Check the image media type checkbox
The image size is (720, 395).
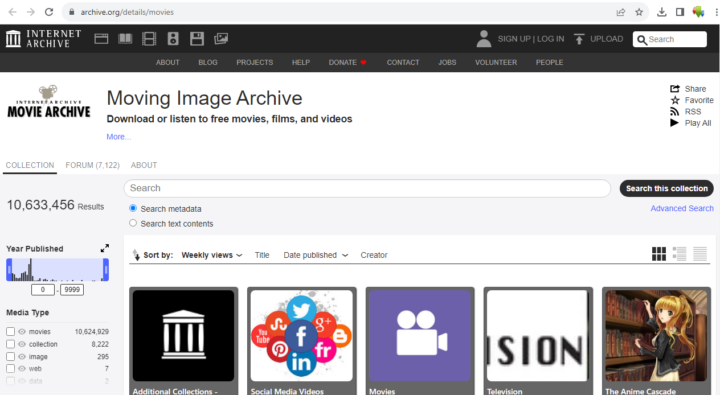[x=11, y=356]
